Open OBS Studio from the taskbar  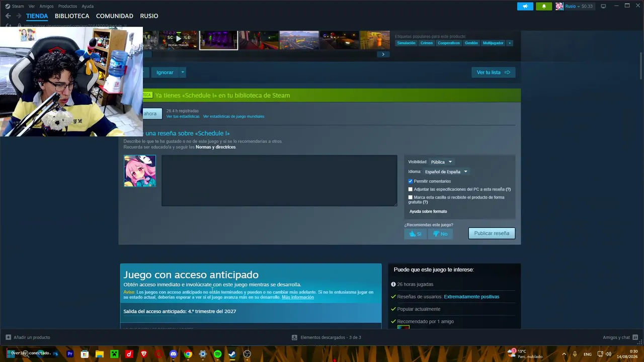click(247, 354)
